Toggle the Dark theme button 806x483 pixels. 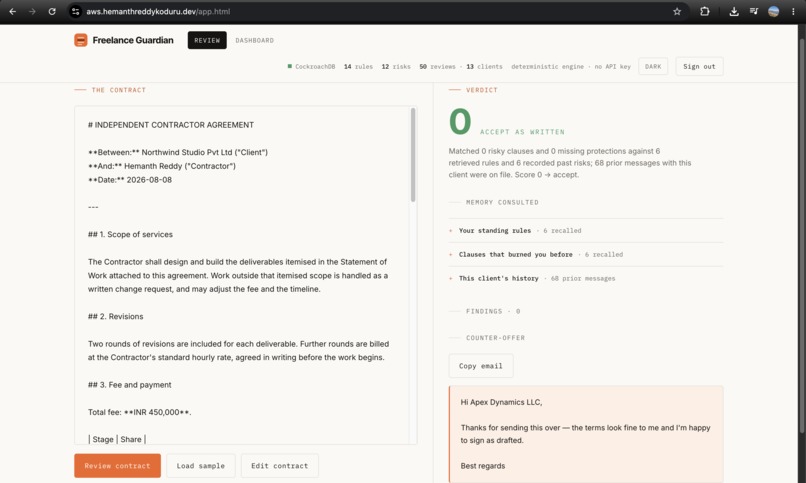coord(653,66)
